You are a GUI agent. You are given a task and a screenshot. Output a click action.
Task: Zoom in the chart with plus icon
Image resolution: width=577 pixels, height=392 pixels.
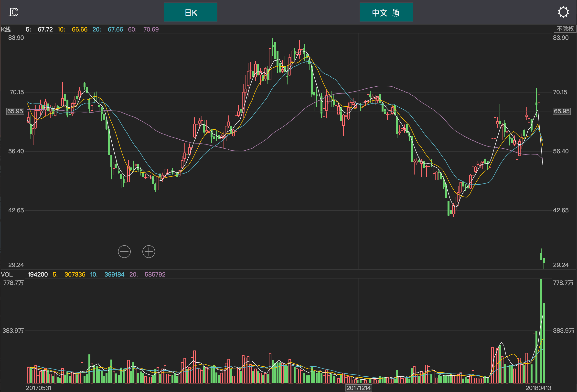(x=149, y=252)
